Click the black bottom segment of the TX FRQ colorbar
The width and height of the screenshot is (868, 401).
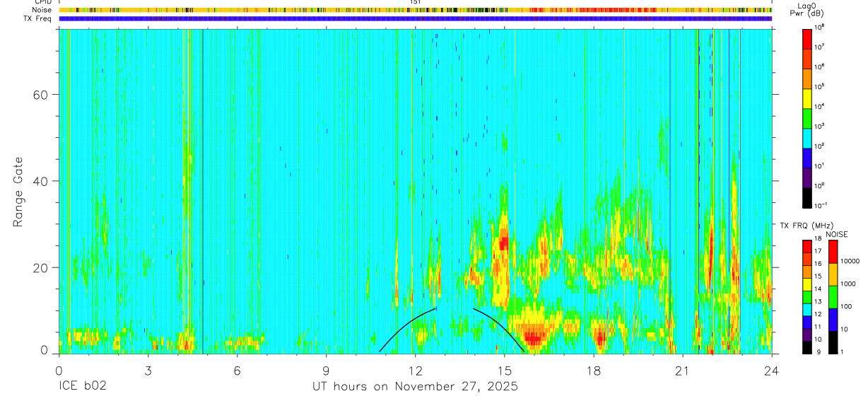click(807, 347)
